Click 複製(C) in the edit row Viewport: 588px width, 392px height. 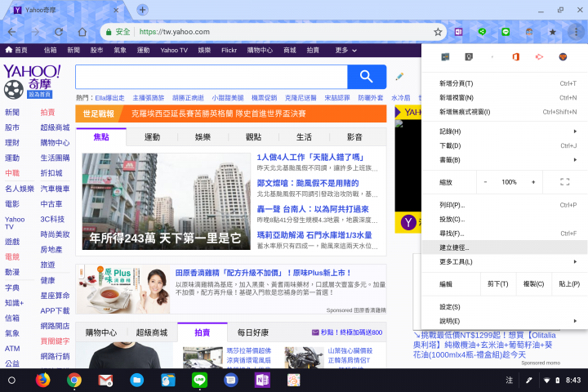tap(533, 284)
